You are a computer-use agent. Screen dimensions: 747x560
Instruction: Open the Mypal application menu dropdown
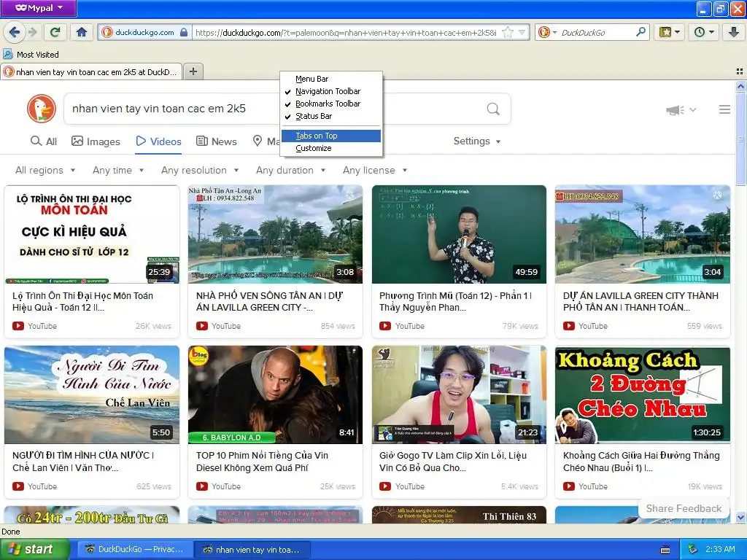pyautogui.click(x=39, y=8)
